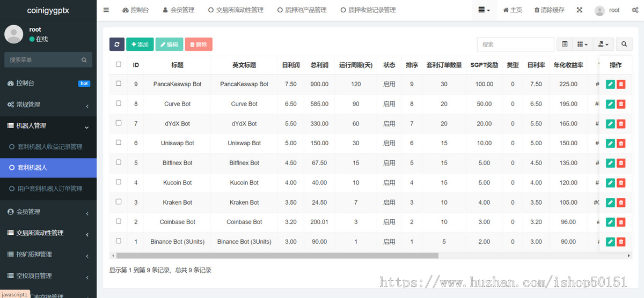This screenshot has height=298, width=644.
Task: Switch to the 控制台 top tab
Action: tap(136, 10)
